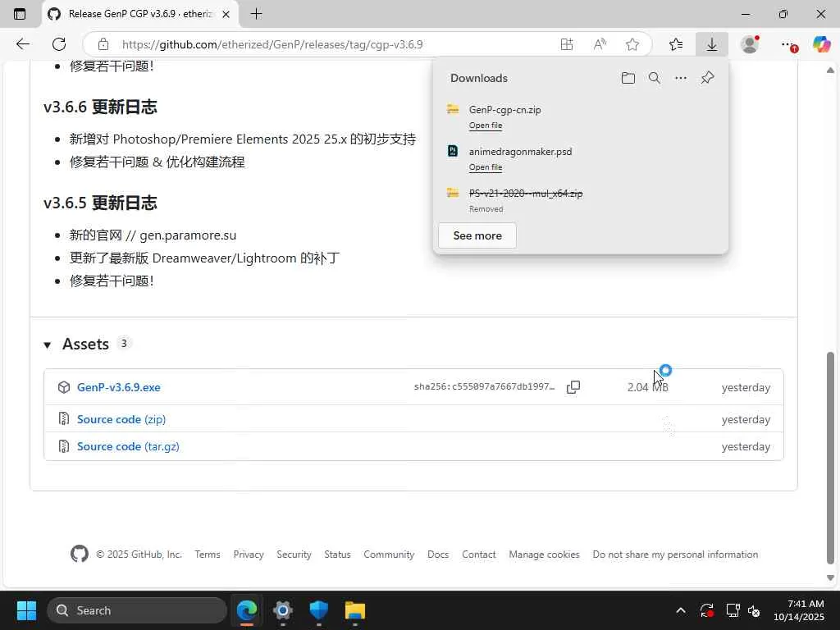The height and width of the screenshot is (630, 840).
Task: Click the address bar URL
Action: pos(272,44)
